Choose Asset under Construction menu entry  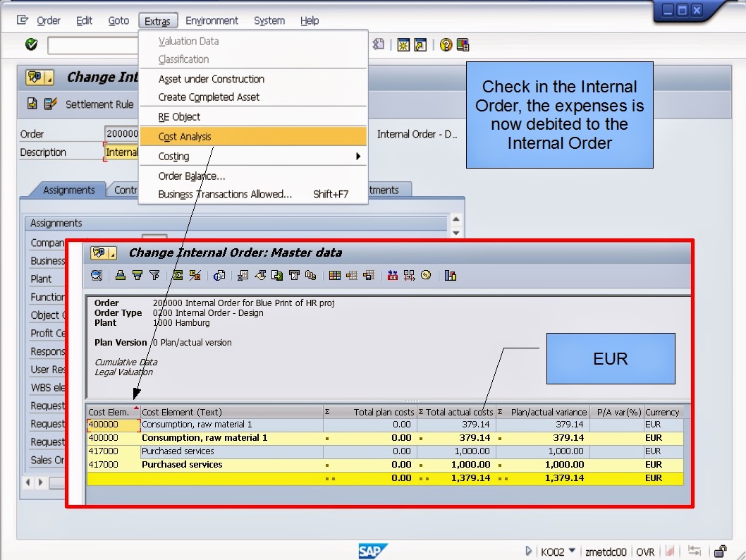click(253, 79)
